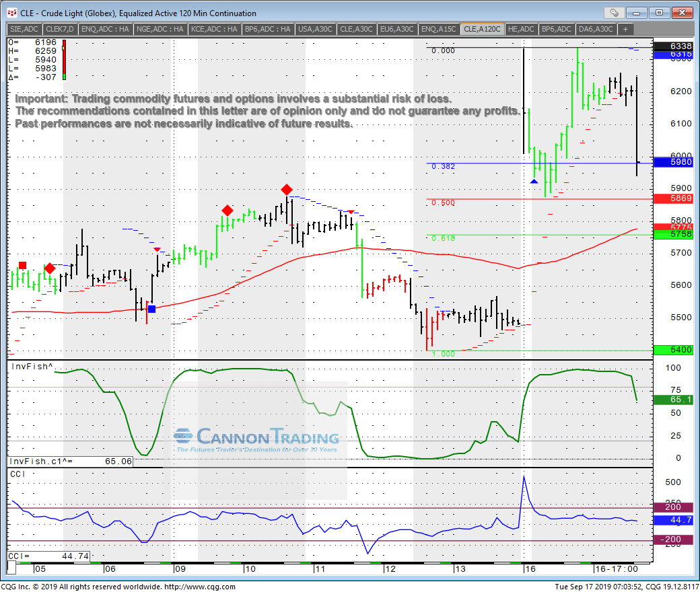Add a new tab with the plus button

pyautogui.click(x=625, y=29)
